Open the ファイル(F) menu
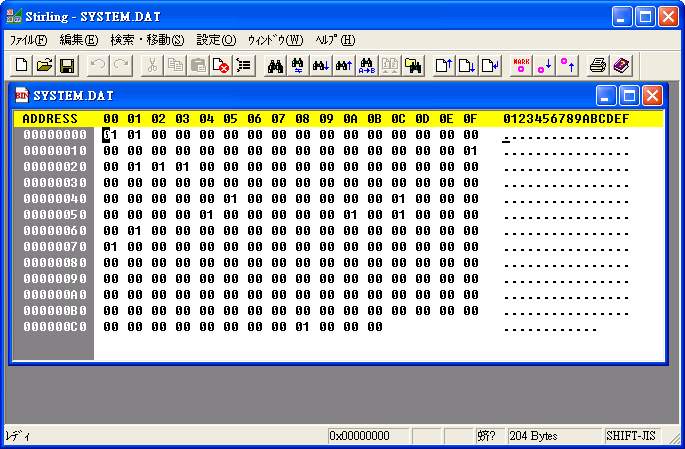 [28, 40]
